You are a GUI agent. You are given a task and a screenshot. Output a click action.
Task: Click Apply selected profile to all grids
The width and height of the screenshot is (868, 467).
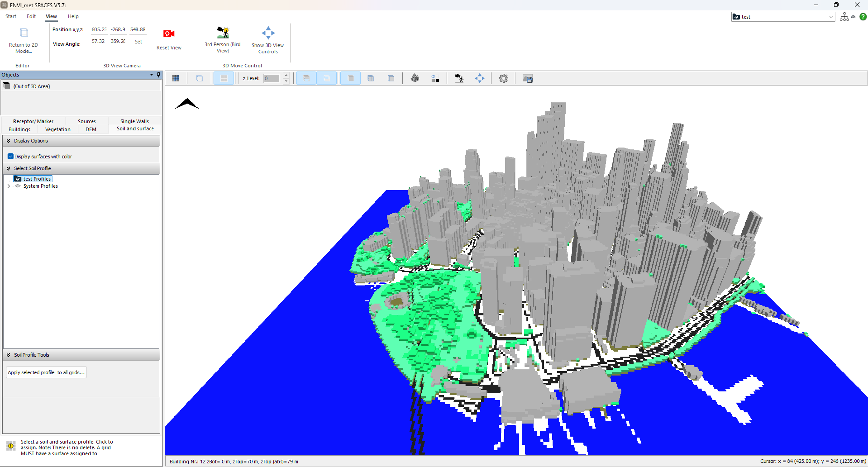click(46, 372)
